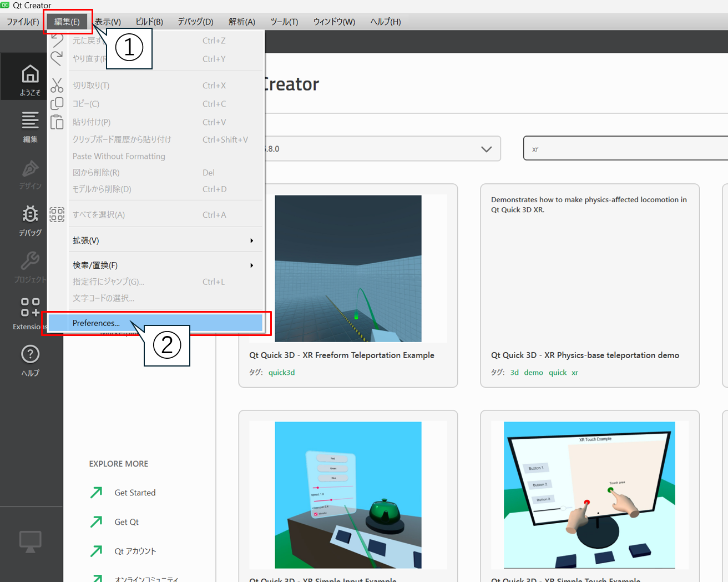728x582 pixels.
Task: Open the XR Touch Example thumbnail
Action: pyautogui.click(x=589, y=494)
